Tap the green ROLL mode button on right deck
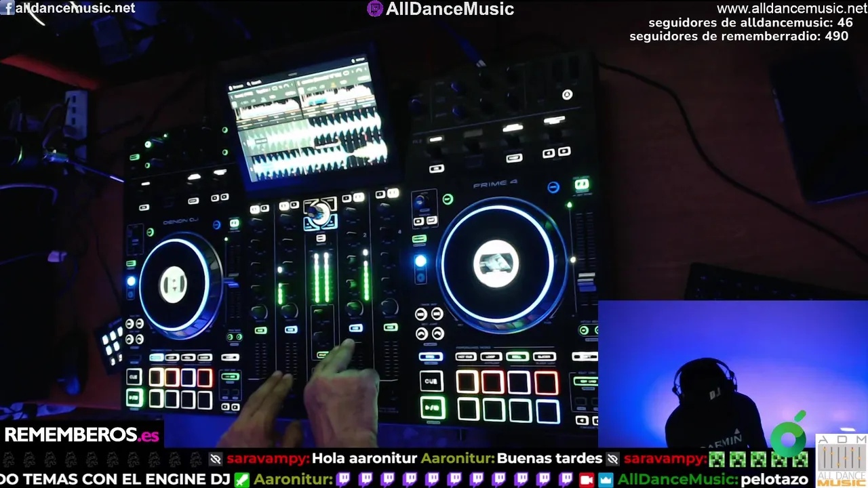Viewport: 868px width, 488px height. coord(517,357)
